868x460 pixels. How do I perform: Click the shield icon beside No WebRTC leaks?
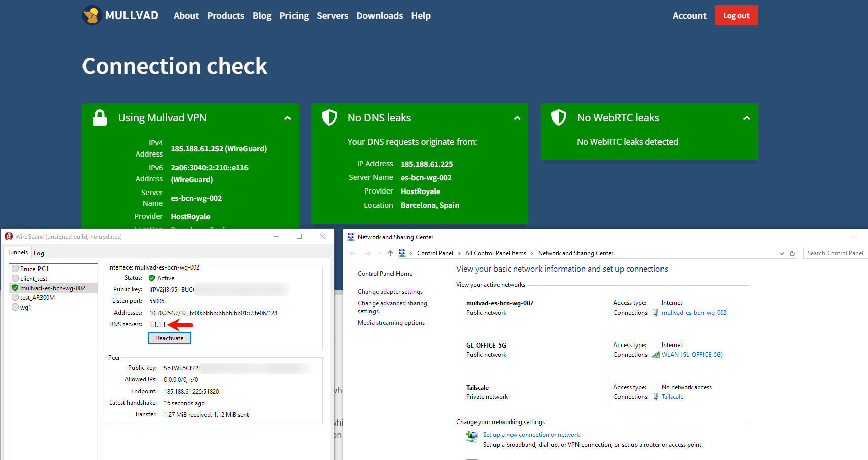[x=559, y=118]
